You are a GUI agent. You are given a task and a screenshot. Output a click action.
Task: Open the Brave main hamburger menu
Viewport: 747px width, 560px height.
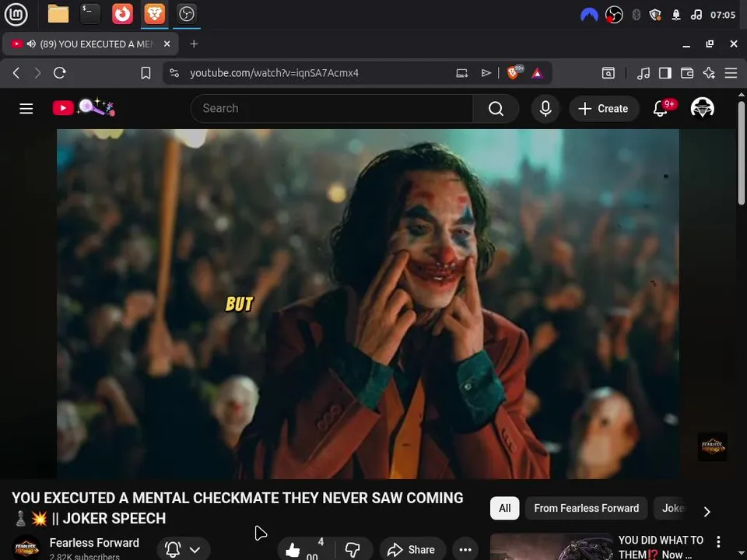click(731, 73)
